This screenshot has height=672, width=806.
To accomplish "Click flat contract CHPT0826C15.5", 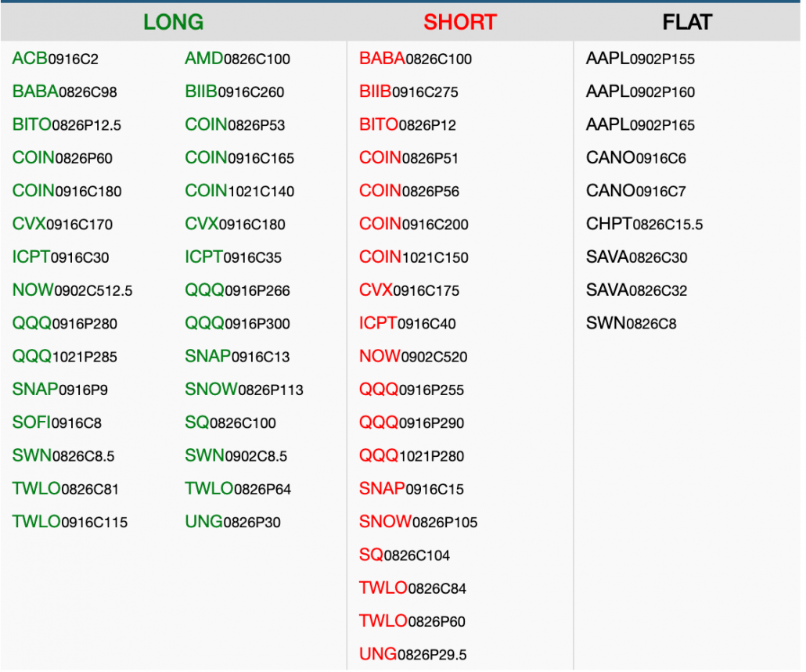I will 644,225.
